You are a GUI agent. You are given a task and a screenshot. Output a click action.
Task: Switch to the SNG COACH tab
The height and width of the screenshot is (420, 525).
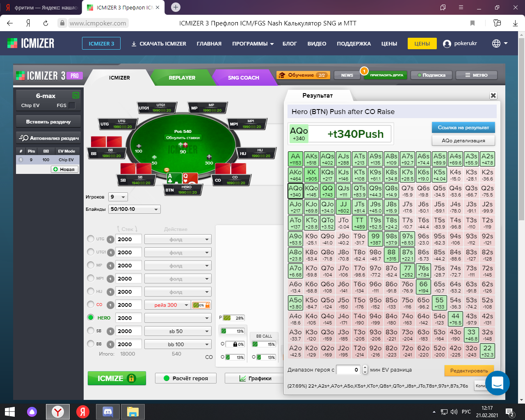(243, 78)
